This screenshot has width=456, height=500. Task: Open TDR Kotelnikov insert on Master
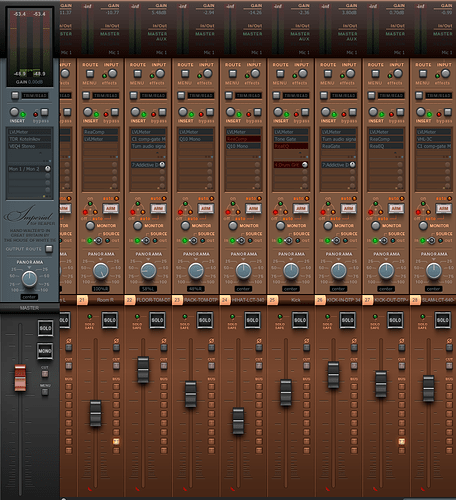(x=30, y=139)
